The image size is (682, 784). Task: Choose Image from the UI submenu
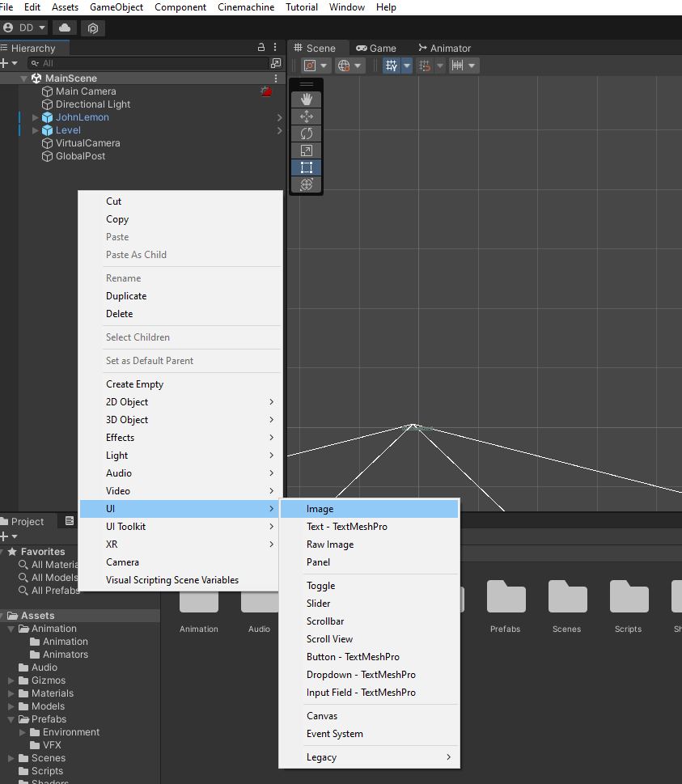pos(369,509)
